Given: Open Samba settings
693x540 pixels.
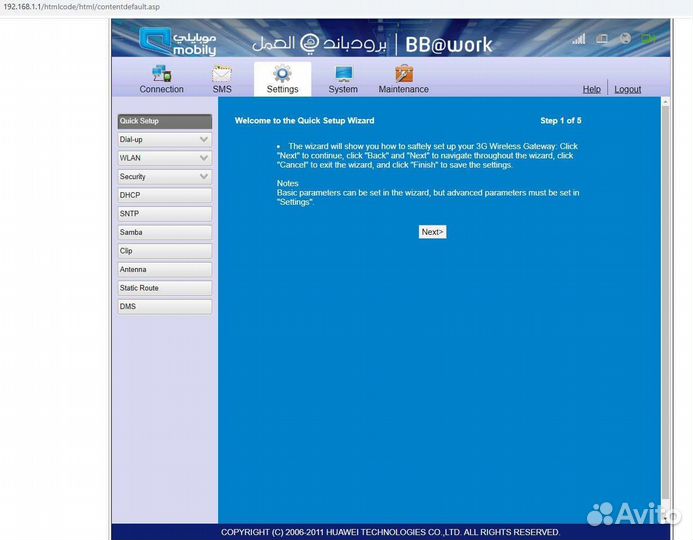Looking at the screenshot, I should pyautogui.click(x=164, y=232).
